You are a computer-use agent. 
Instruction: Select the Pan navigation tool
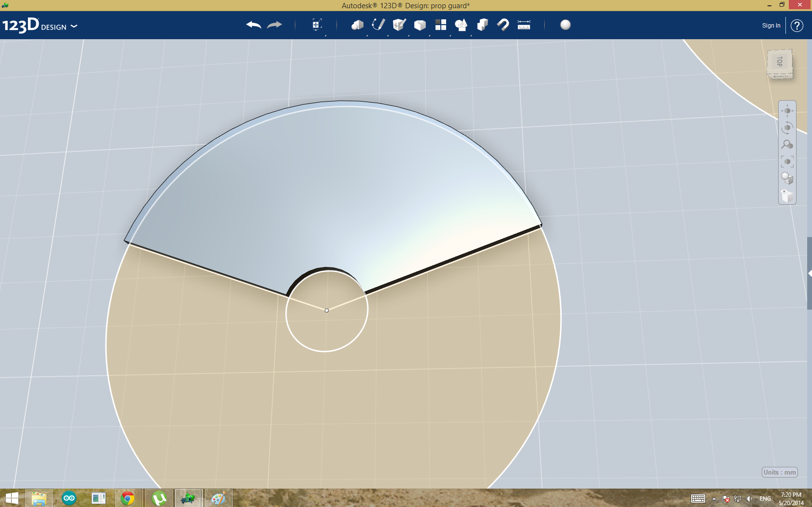tap(787, 111)
